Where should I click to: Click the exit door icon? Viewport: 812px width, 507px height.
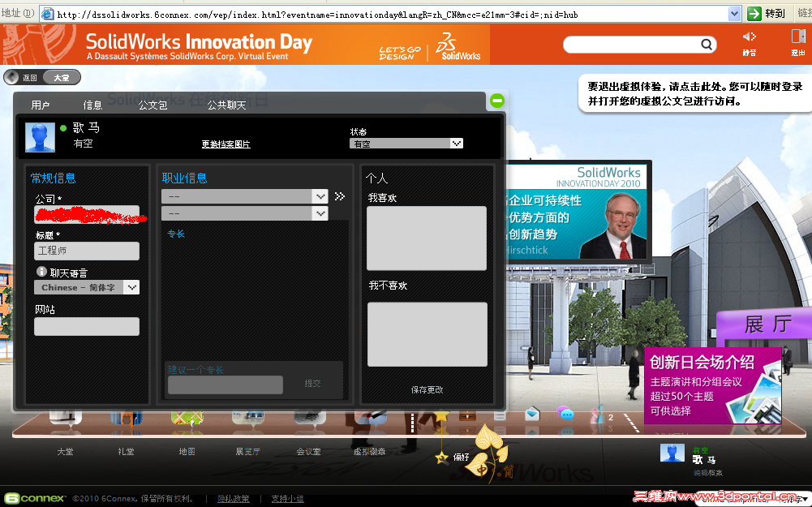click(x=798, y=37)
